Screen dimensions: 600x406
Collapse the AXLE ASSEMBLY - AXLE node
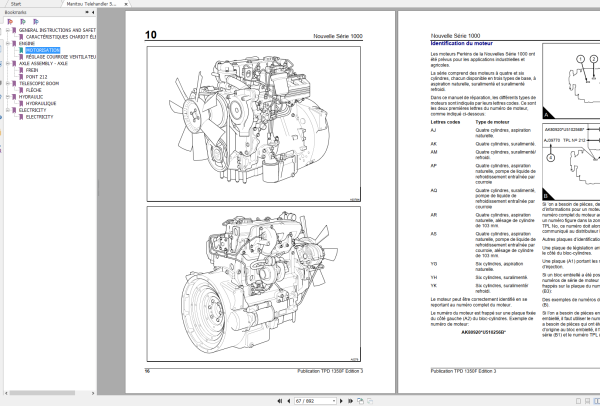click(8, 64)
